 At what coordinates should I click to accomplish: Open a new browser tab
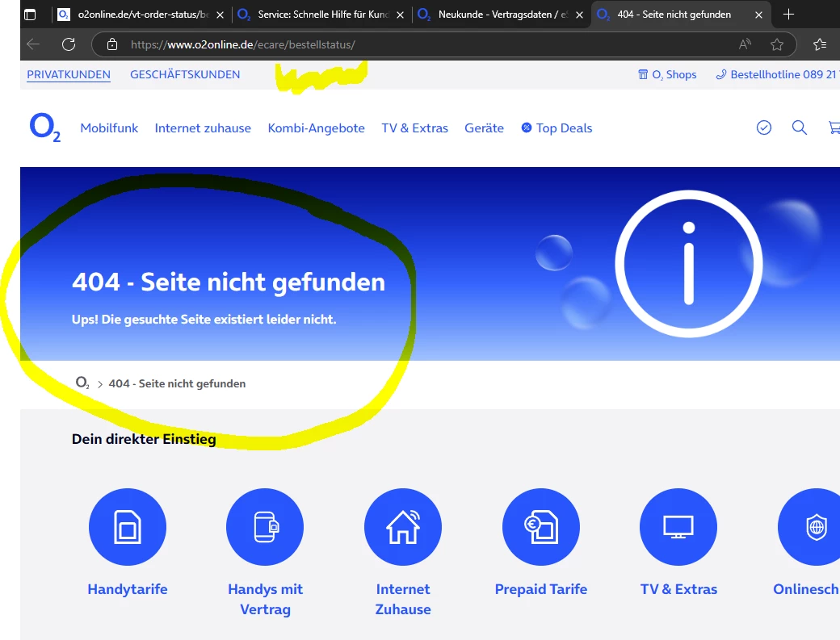click(x=788, y=15)
